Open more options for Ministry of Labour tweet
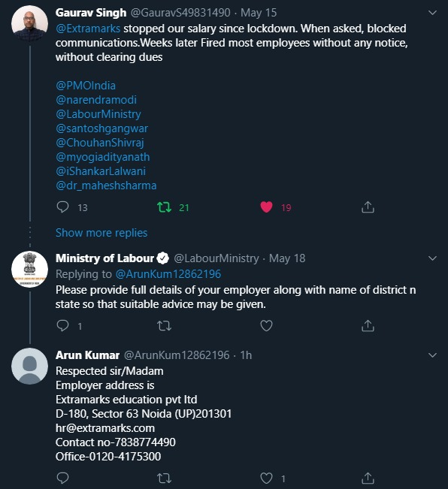The width and height of the screenshot is (448, 489). (x=432, y=258)
